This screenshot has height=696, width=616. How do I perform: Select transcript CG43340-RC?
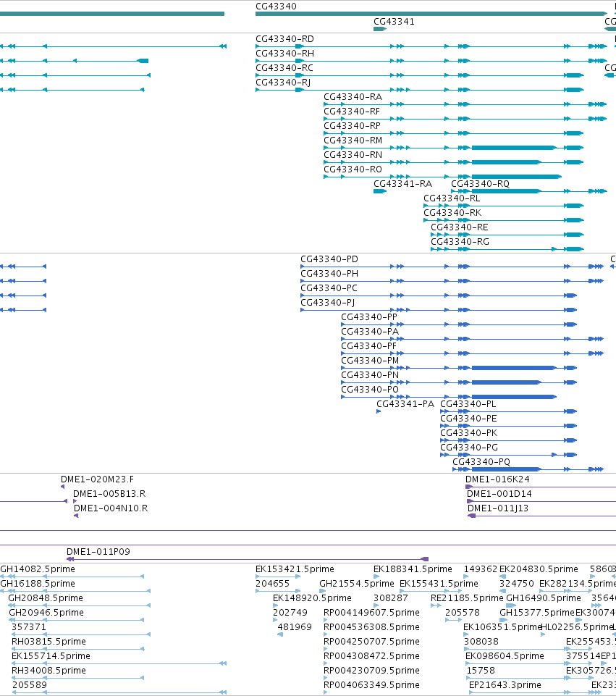click(284, 68)
